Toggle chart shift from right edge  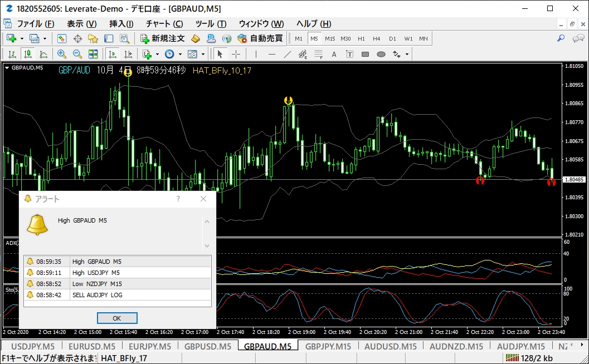128,55
